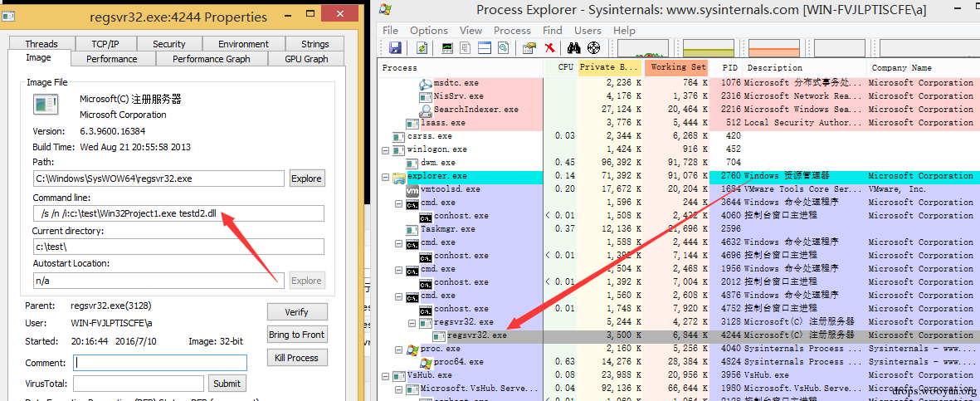Click into the Comment input field
The height and width of the screenshot is (401, 980).
tap(160, 363)
